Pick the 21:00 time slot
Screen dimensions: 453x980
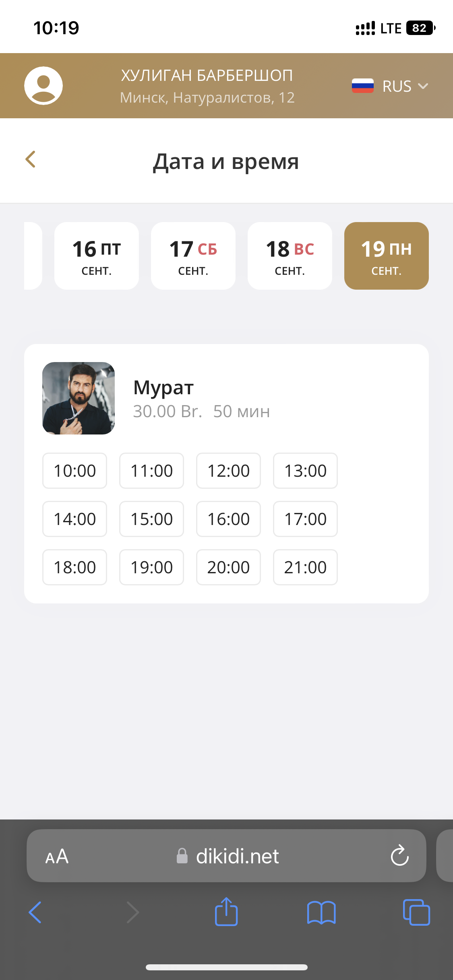[x=305, y=567]
